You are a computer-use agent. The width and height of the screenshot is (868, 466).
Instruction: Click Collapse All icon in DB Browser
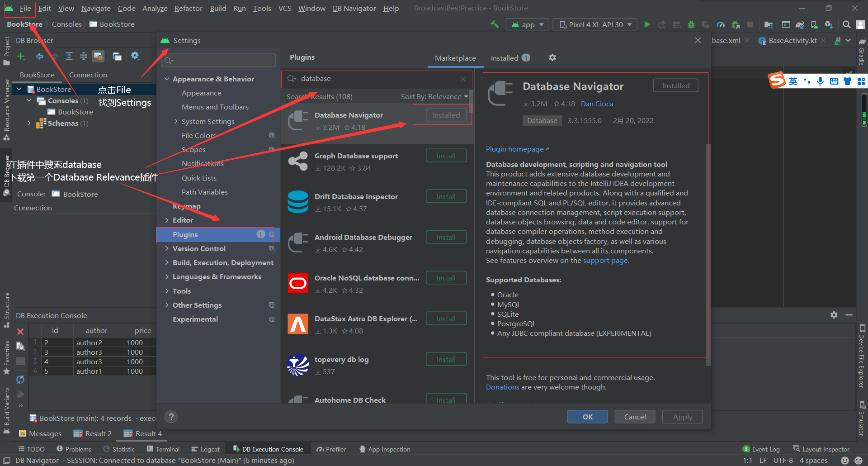pyautogui.click(x=84, y=56)
